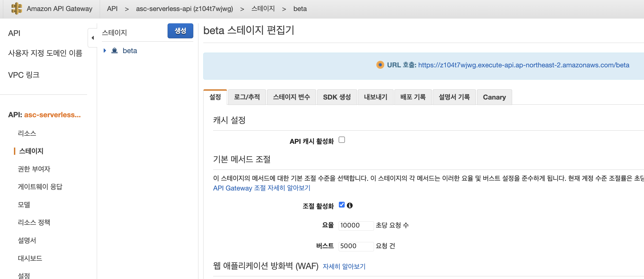
Task: Click the beta 스테이지 편집기 title
Action: click(249, 30)
